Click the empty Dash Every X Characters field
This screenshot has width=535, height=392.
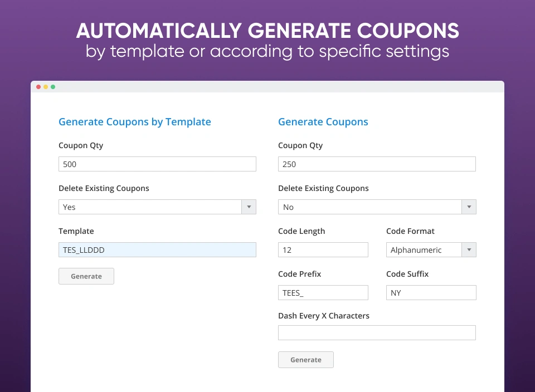pos(377,332)
